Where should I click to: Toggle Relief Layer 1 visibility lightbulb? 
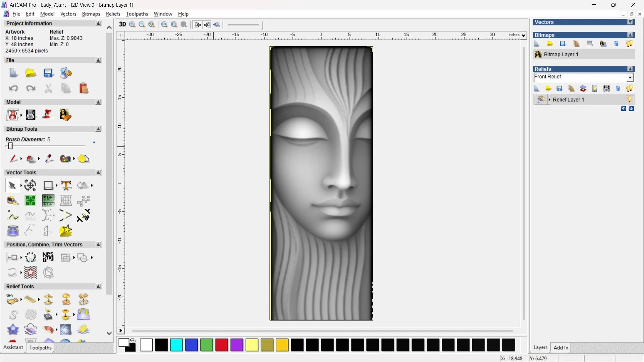click(x=629, y=100)
